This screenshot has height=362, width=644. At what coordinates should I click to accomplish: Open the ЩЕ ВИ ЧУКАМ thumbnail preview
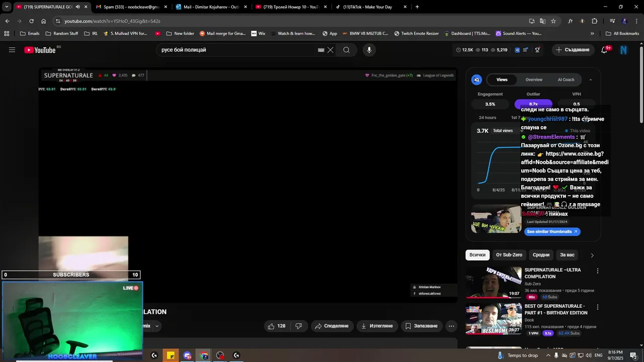[x=496, y=219]
